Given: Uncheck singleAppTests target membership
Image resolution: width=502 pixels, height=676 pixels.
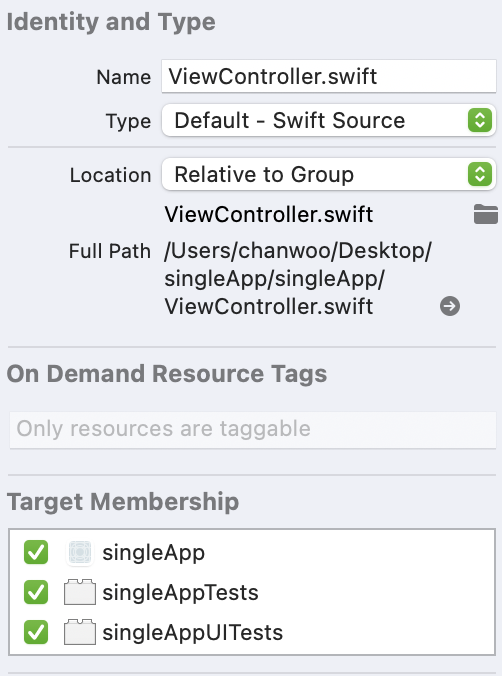Looking at the screenshot, I should (36, 592).
